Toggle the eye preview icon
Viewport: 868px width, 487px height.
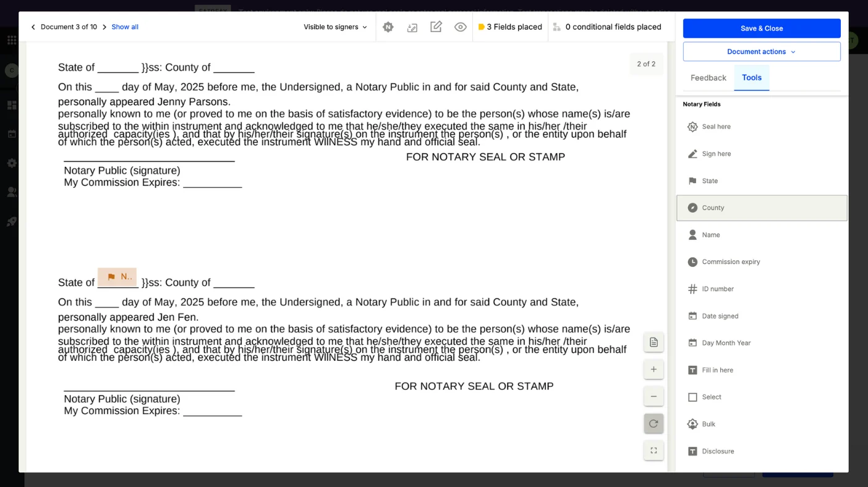click(x=461, y=27)
